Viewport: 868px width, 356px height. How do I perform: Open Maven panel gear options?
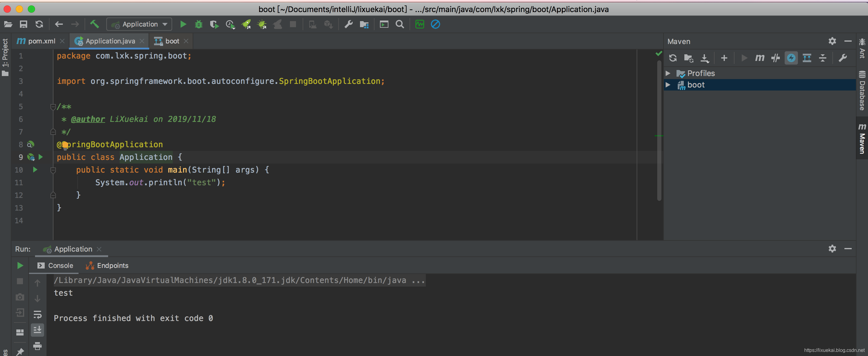832,41
